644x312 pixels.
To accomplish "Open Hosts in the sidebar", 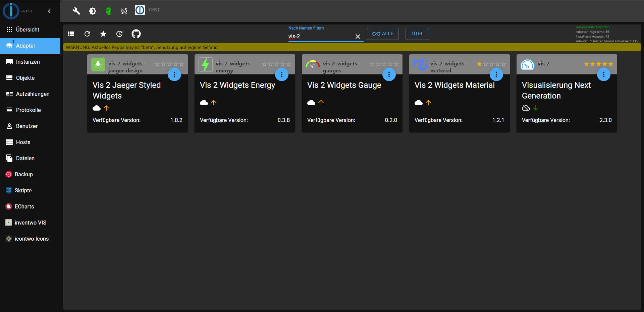I will 30,142.
